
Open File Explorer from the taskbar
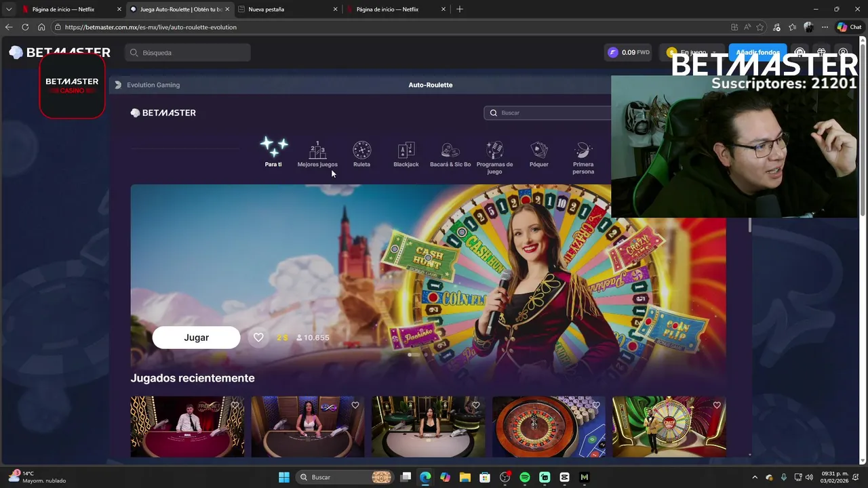(x=465, y=477)
